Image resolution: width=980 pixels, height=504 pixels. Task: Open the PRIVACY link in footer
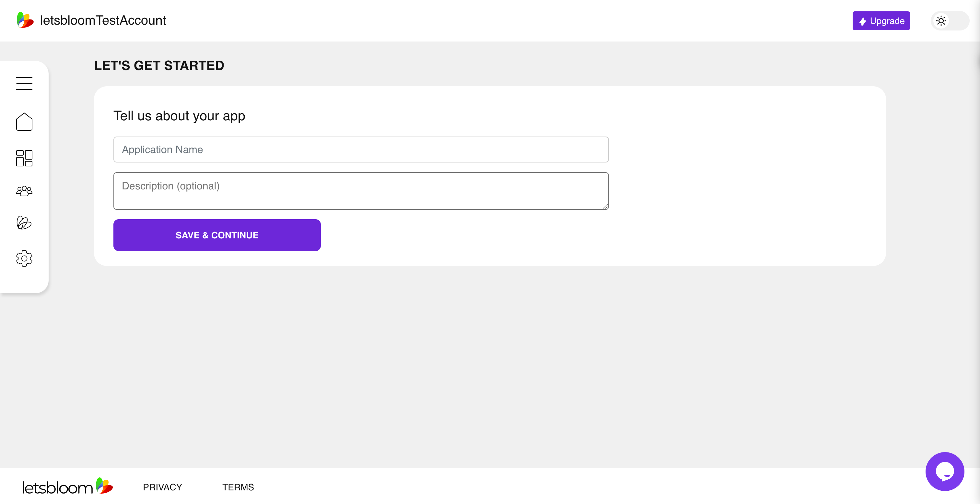pyautogui.click(x=162, y=487)
